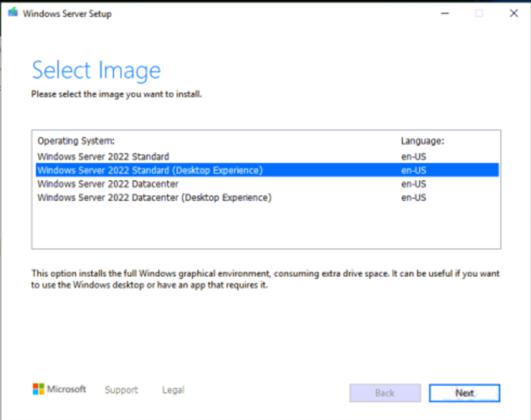Open the Legal information
This screenshot has width=531, height=420.
click(x=172, y=389)
